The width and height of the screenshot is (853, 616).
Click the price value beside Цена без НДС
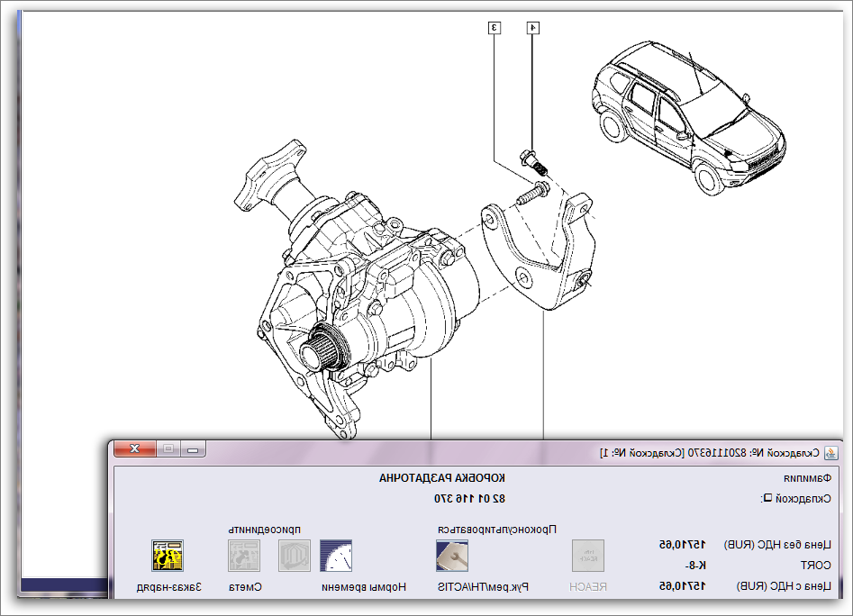point(683,545)
